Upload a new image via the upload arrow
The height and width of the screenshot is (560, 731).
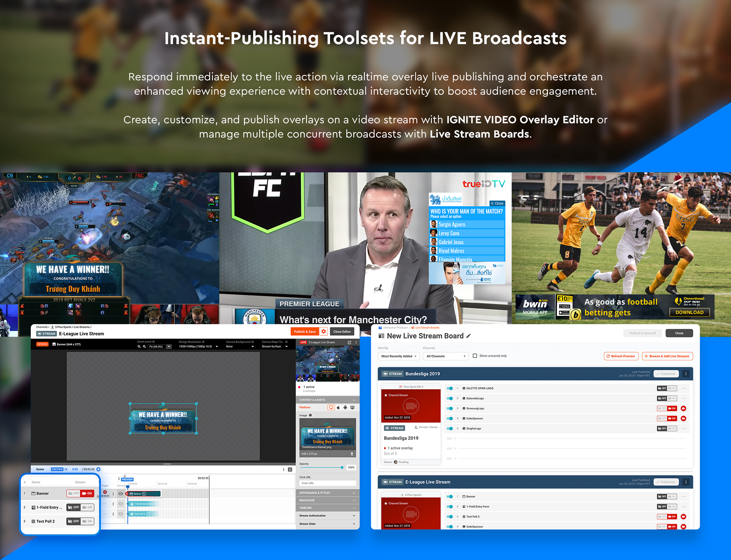pos(352,454)
